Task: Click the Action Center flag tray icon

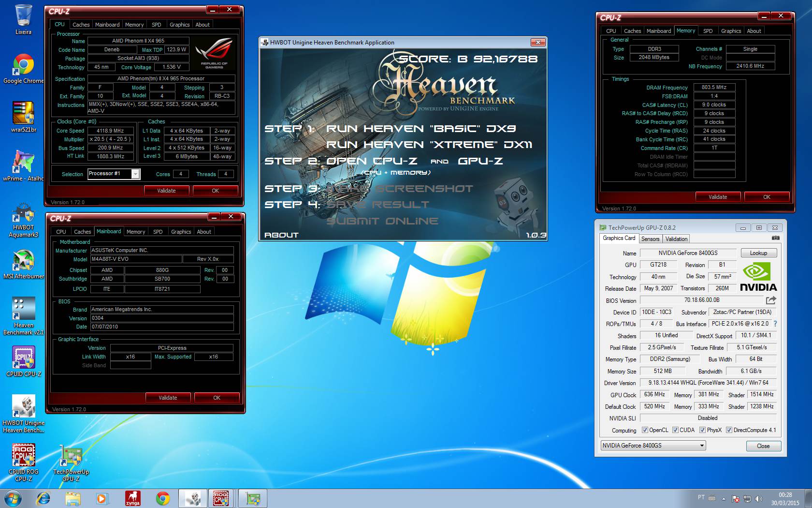Action: [x=735, y=499]
